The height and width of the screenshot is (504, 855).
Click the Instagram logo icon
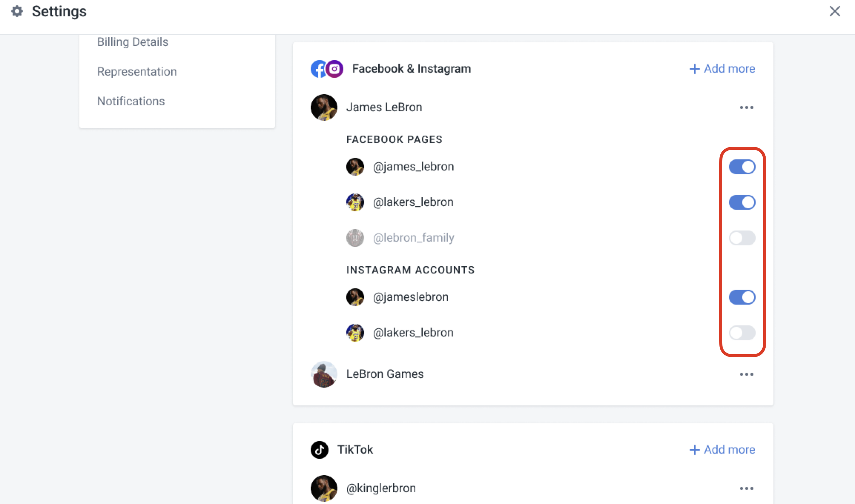(x=334, y=69)
